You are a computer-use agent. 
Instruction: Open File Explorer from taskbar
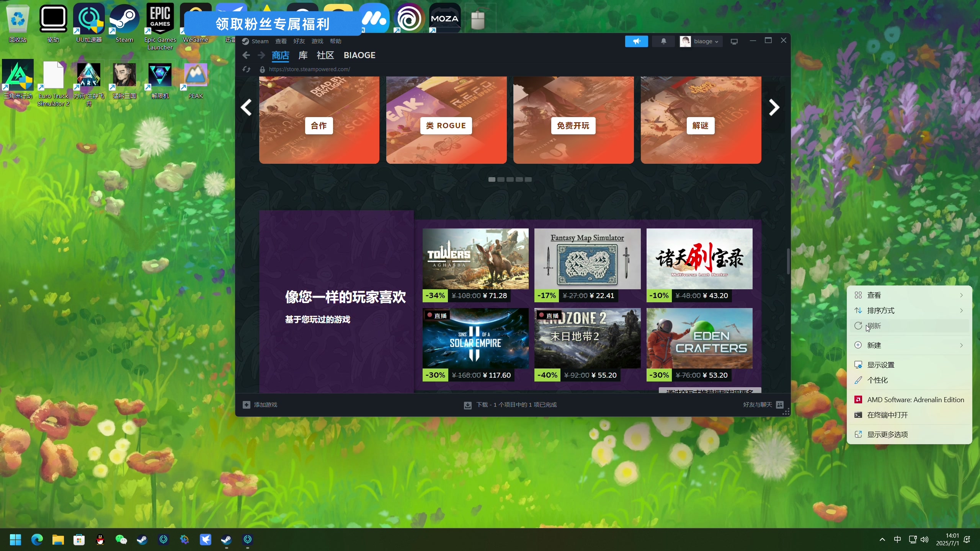coord(58,540)
